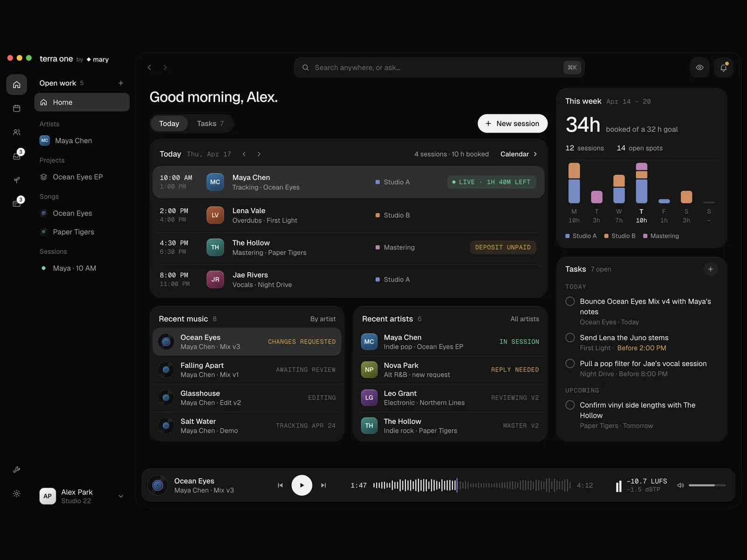Open Ocean Eyes EP project in sidebar

(x=82, y=177)
